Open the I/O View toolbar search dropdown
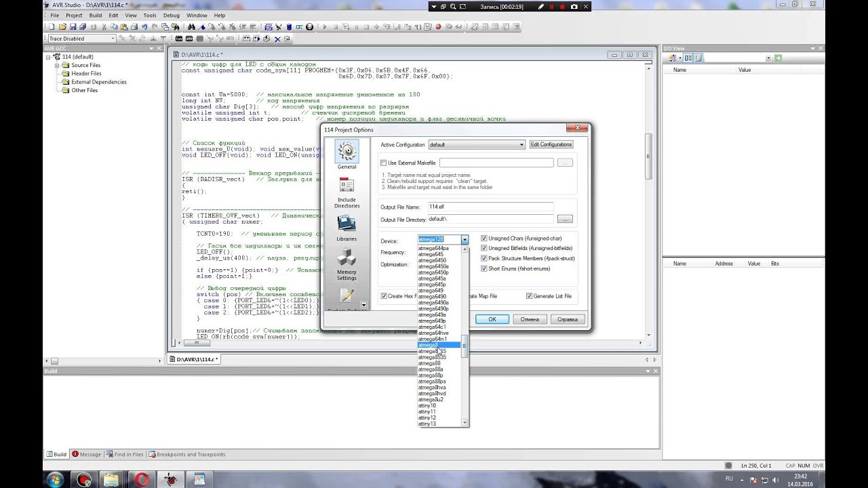Viewport: 868px width, 488px height. [768, 58]
